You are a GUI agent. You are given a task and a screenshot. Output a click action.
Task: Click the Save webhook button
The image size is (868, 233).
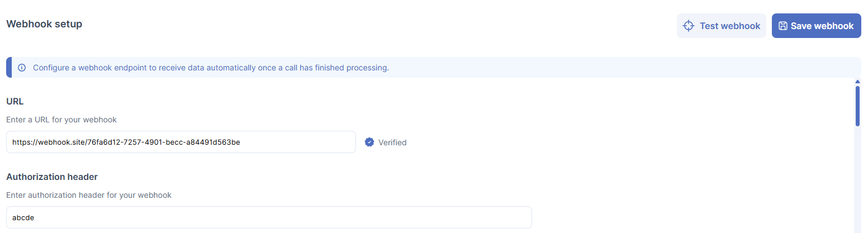pos(816,26)
